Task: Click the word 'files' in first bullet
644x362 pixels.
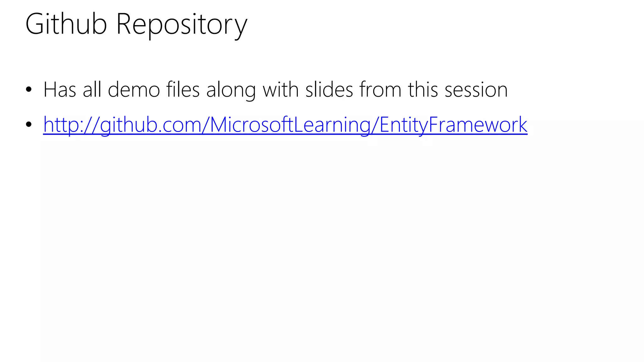Action: tap(183, 89)
